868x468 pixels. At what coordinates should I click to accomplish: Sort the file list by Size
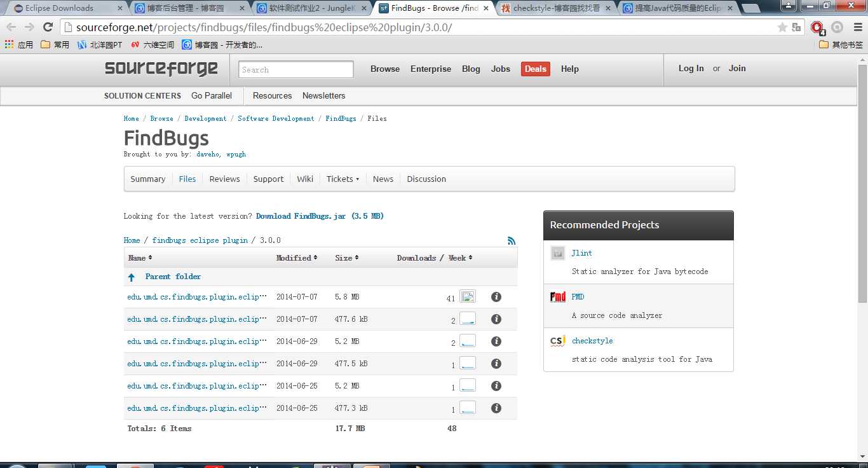[x=347, y=258]
